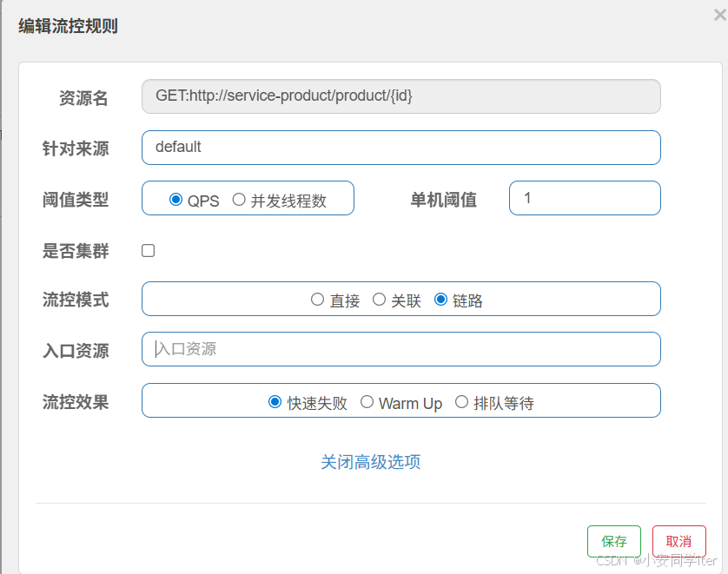Cancel editing with 取消 button

point(678,541)
